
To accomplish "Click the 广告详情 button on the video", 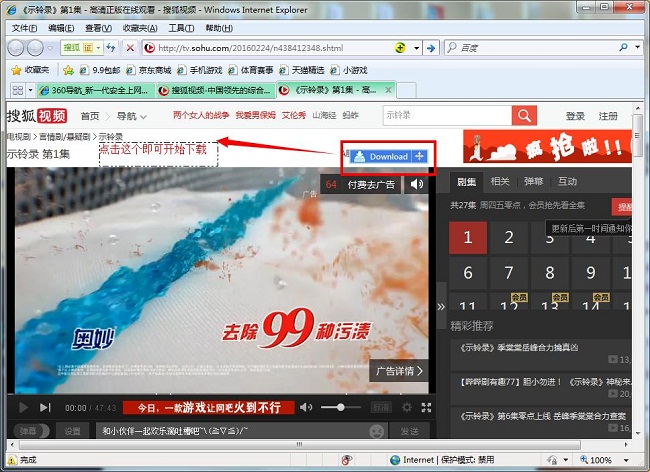I will 399,370.
